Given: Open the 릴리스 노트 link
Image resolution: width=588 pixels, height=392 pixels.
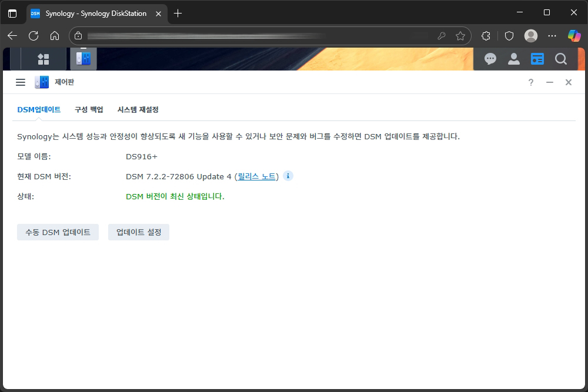Looking at the screenshot, I should point(257,176).
